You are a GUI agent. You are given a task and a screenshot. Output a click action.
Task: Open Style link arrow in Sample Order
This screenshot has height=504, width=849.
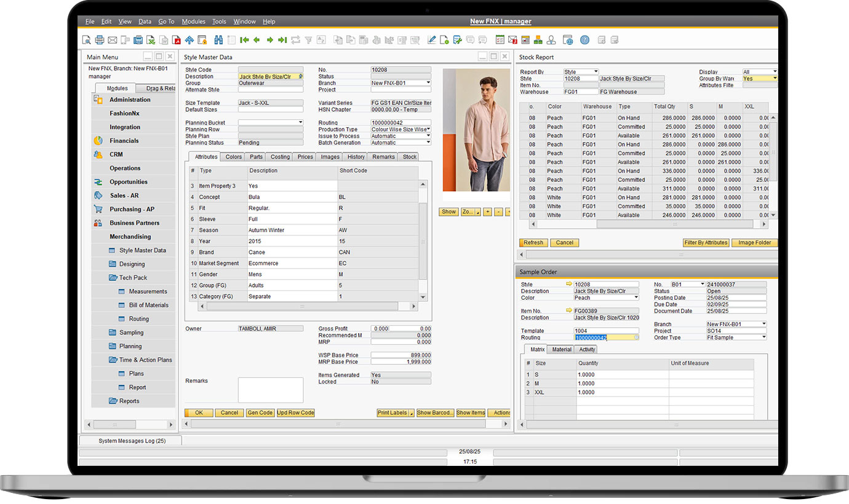pyautogui.click(x=569, y=285)
